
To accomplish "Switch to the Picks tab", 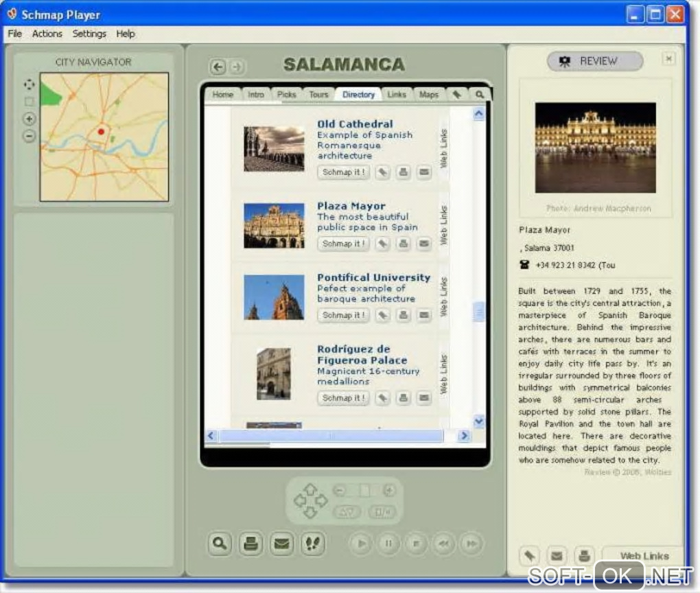I will click(x=287, y=95).
